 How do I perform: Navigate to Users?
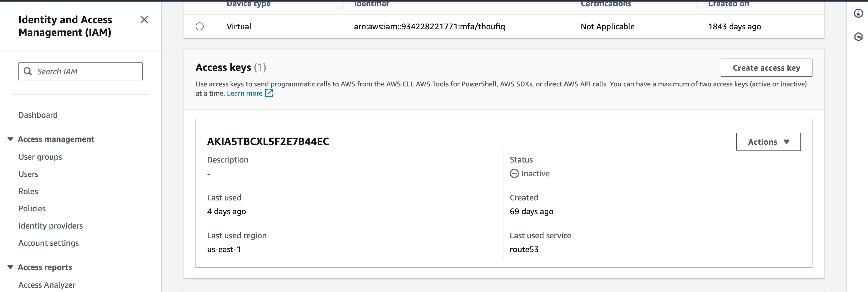click(x=28, y=174)
